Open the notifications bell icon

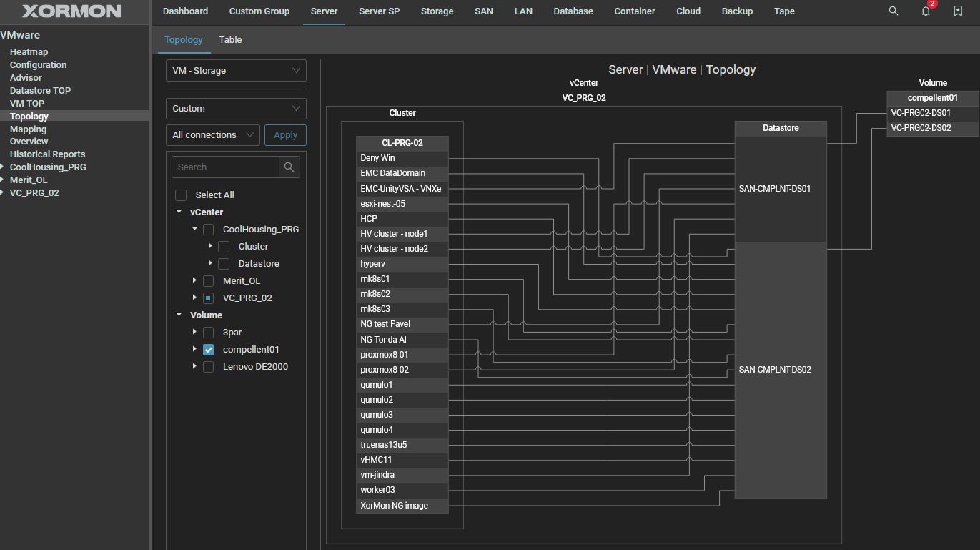click(926, 11)
